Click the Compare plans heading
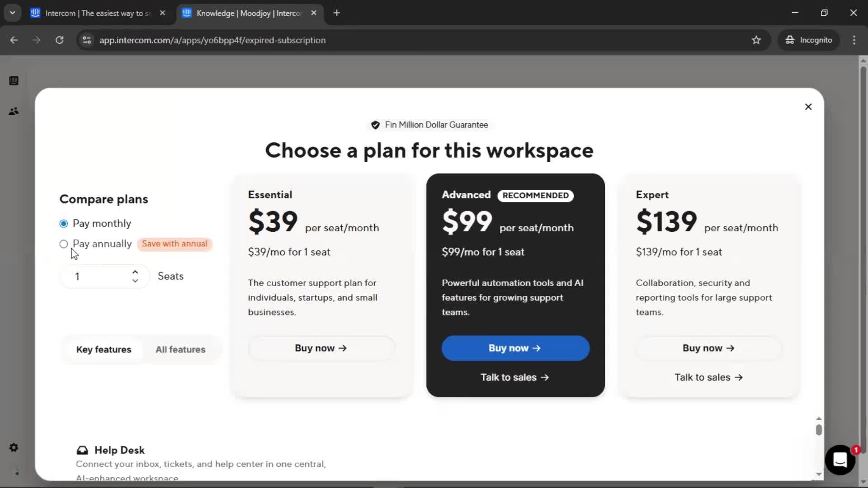This screenshot has width=868, height=488. pyautogui.click(x=104, y=199)
